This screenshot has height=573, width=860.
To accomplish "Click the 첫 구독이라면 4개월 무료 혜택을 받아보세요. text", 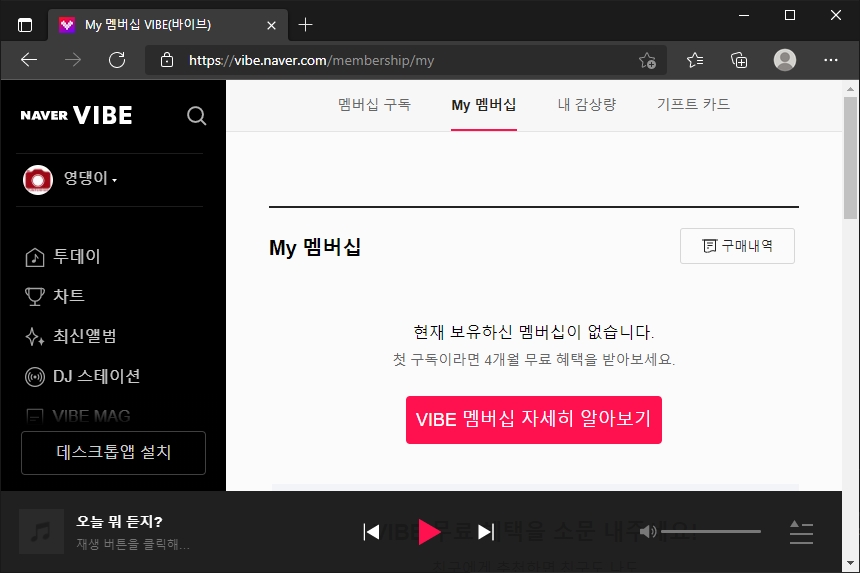I will click(x=534, y=360).
